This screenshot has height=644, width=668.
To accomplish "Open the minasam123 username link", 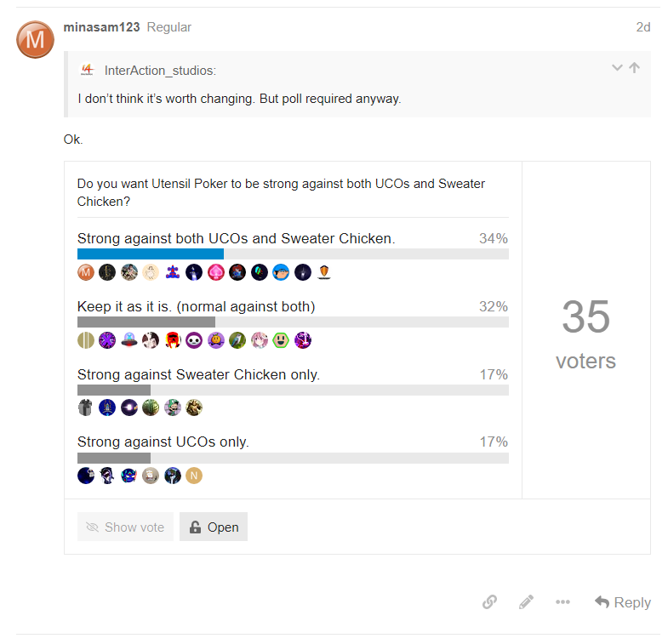I will point(101,27).
